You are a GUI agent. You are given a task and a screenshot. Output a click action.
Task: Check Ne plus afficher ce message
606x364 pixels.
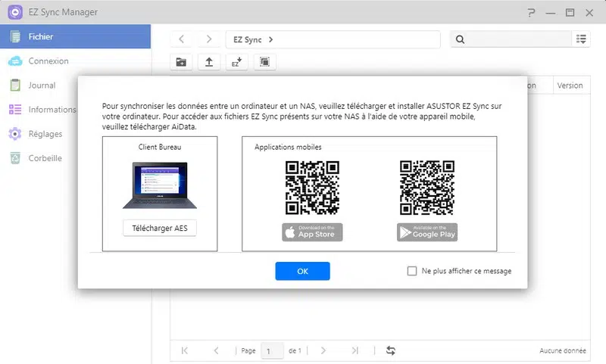click(412, 271)
